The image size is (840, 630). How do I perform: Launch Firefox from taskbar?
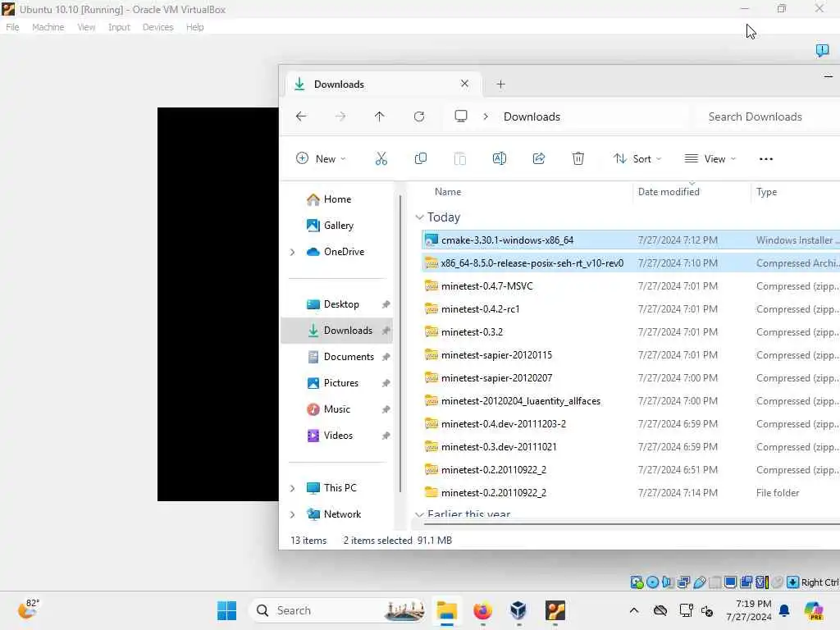pyautogui.click(x=482, y=610)
